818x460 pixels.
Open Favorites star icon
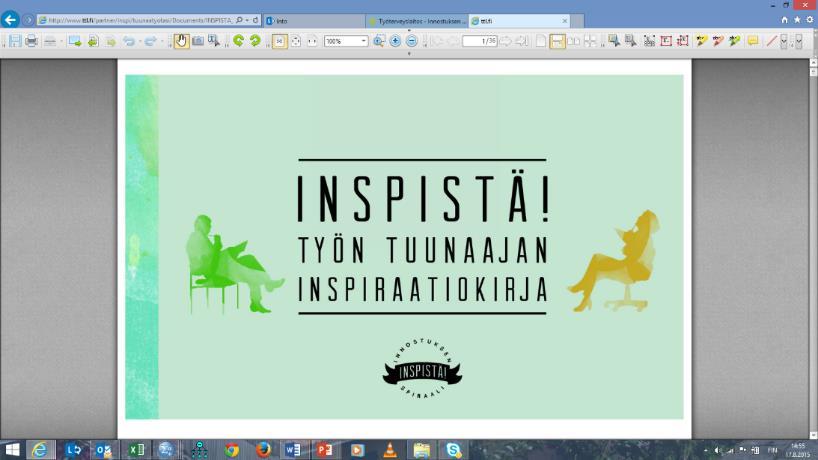coord(797,20)
